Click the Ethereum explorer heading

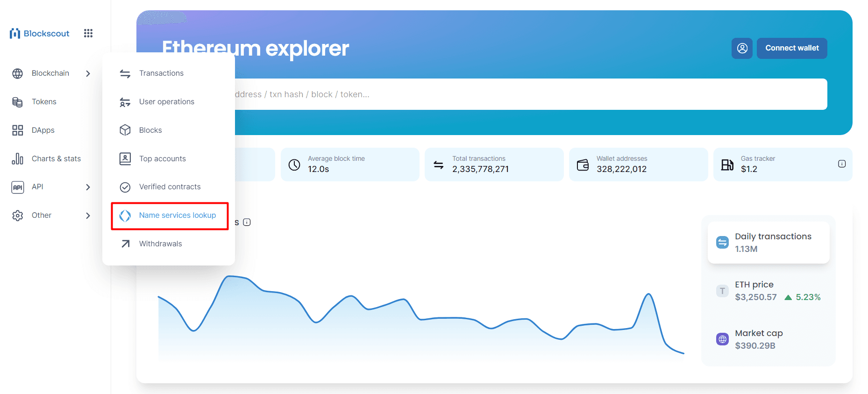point(255,48)
